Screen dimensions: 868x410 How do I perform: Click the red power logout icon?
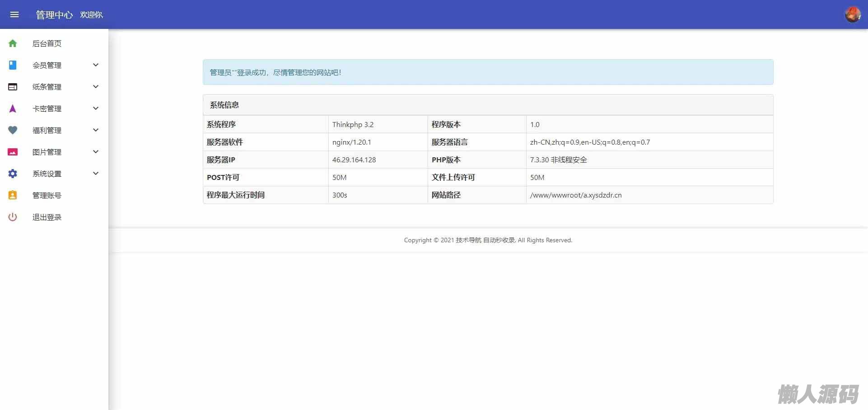click(x=13, y=217)
